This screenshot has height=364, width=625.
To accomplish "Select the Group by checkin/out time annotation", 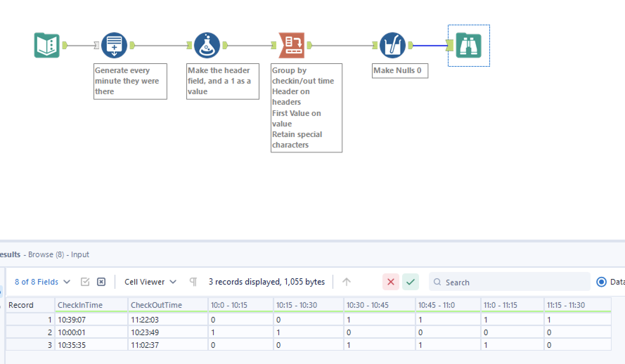I will tap(306, 107).
